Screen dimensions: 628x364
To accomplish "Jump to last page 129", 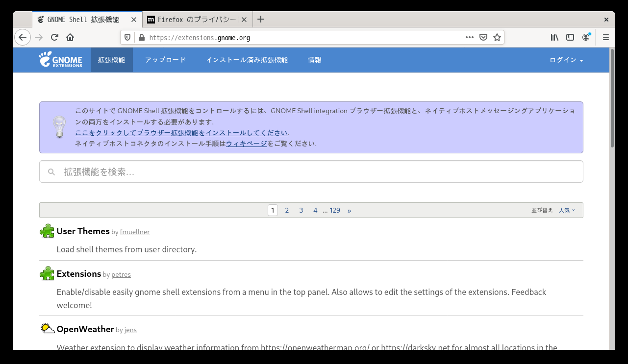I will [335, 210].
